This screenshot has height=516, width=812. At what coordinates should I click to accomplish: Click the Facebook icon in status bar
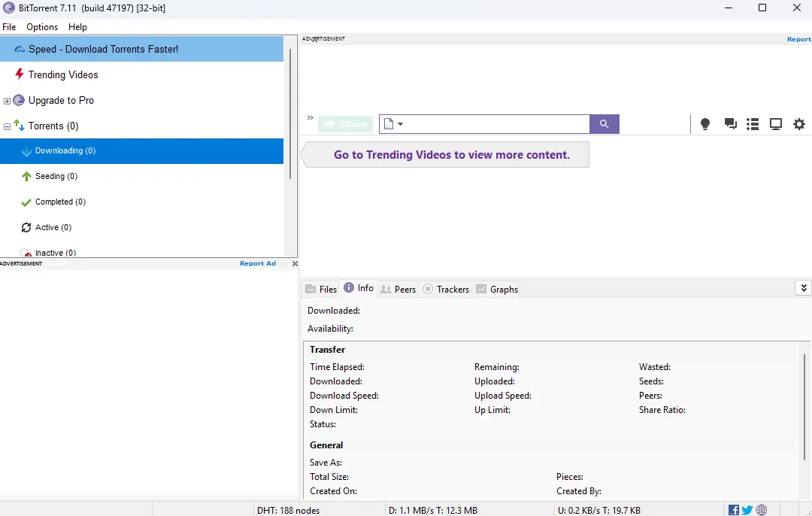734,510
